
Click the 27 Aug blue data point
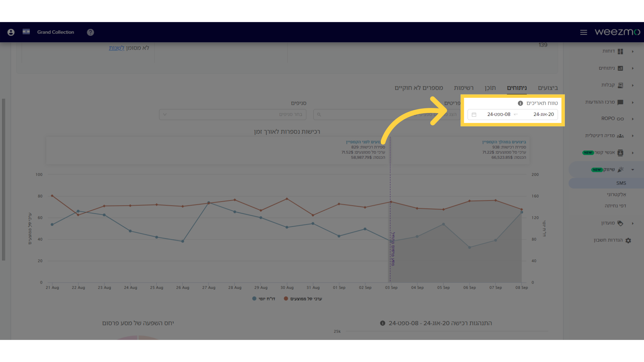click(209, 202)
